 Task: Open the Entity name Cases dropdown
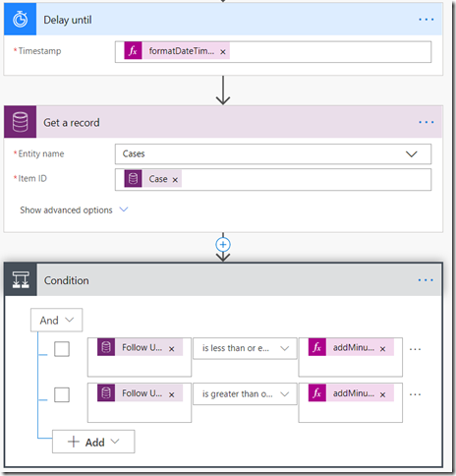coord(273,154)
